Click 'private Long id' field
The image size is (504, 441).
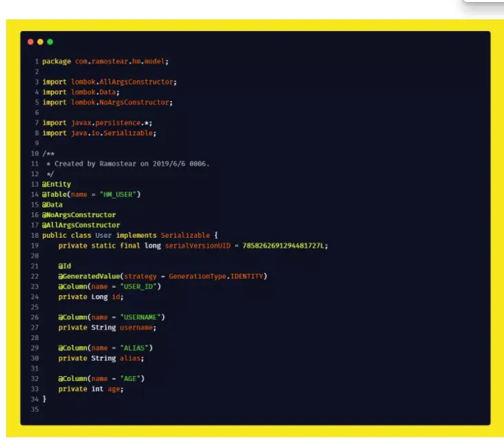coord(91,297)
